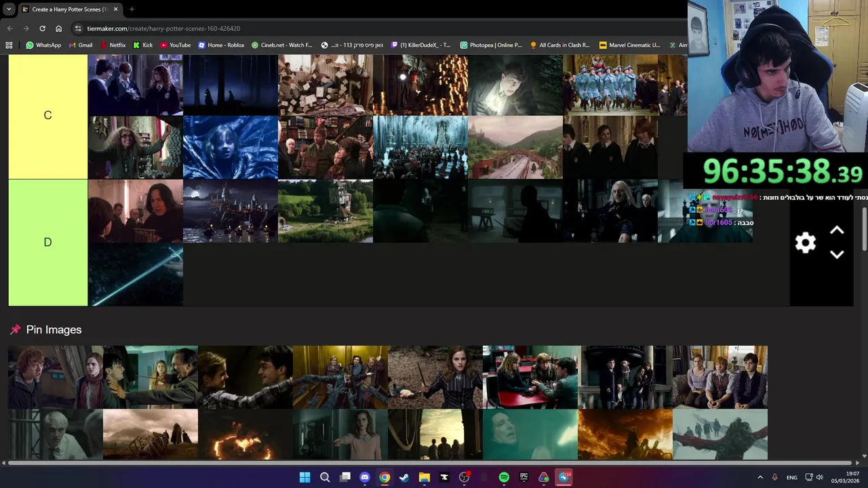Open the Cineb.net bookmark
This screenshot has width=868, height=488.
point(283,45)
